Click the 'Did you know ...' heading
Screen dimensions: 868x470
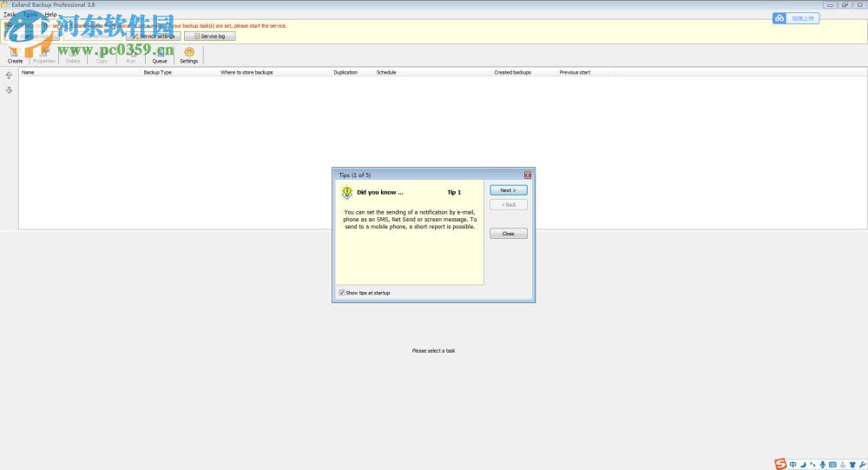(x=380, y=192)
